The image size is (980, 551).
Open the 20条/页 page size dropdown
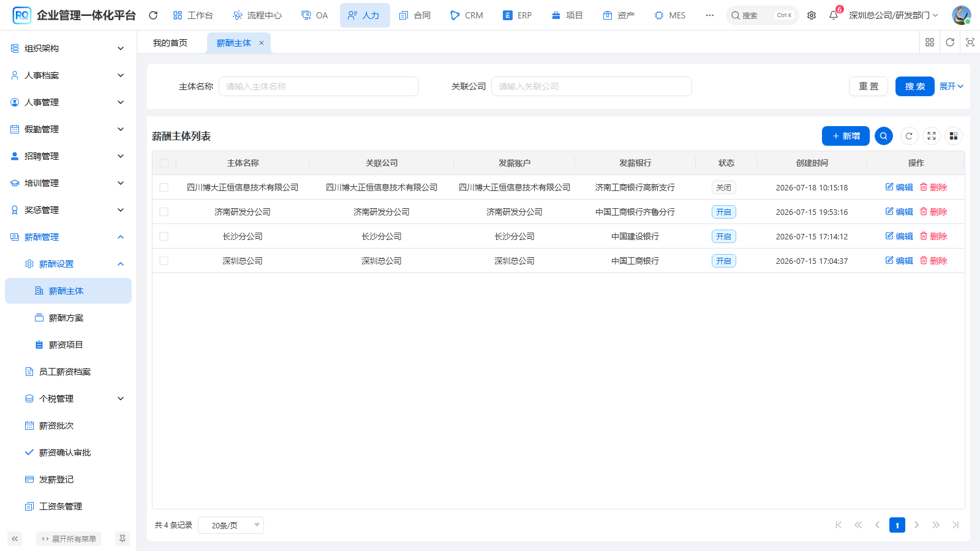click(231, 525)
